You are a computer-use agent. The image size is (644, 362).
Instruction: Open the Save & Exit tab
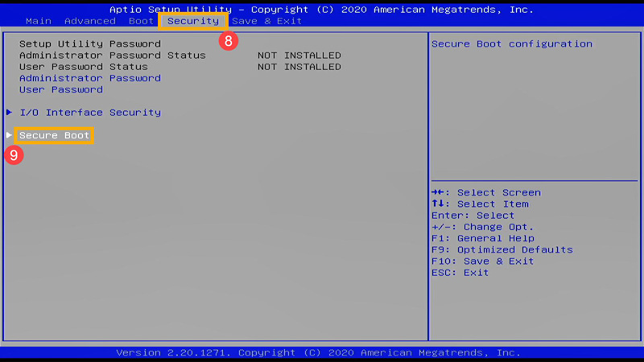point(267,21)
